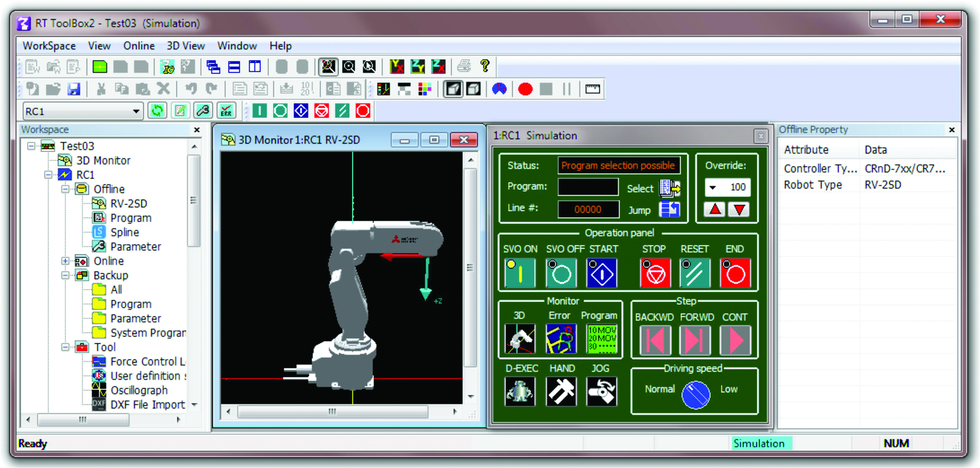Collapse the Offline tree node
Screen dimensions: 980x468
66,189
